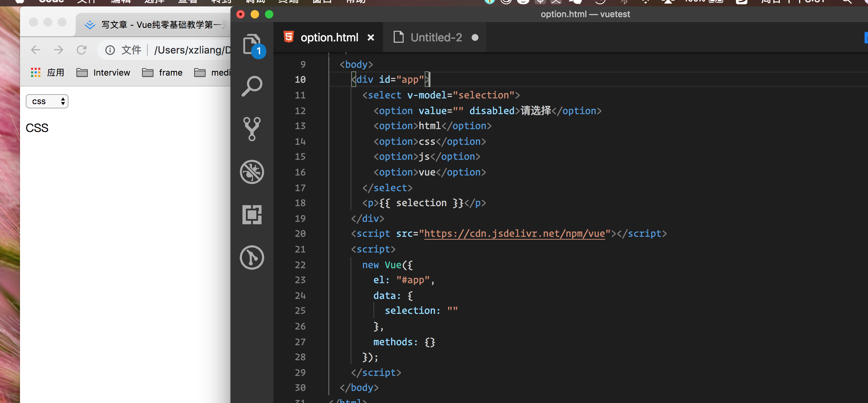Image resolution: width=868 pixels, height=403 pixels.
Task: Click the site info icon in address bar
Action: tap(110, 50)
